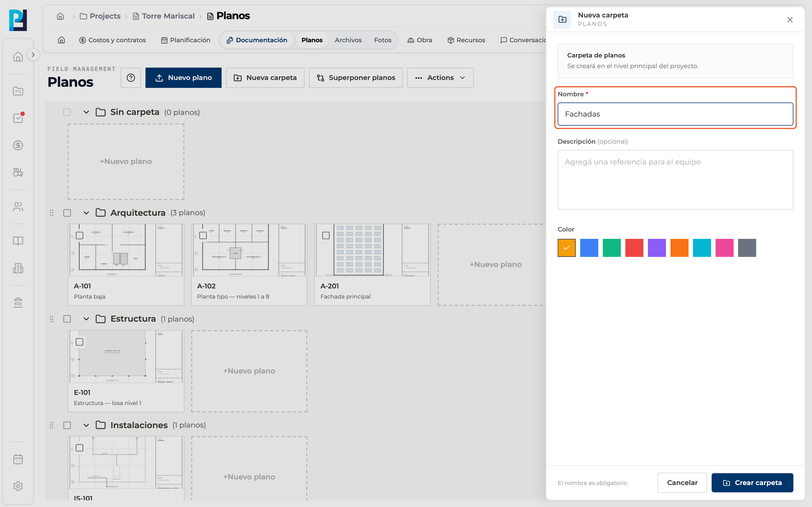Screen dimensions: 812x507
Task: Check the Arquitectura folder checkbox
Action: click(x=67, y=213)
